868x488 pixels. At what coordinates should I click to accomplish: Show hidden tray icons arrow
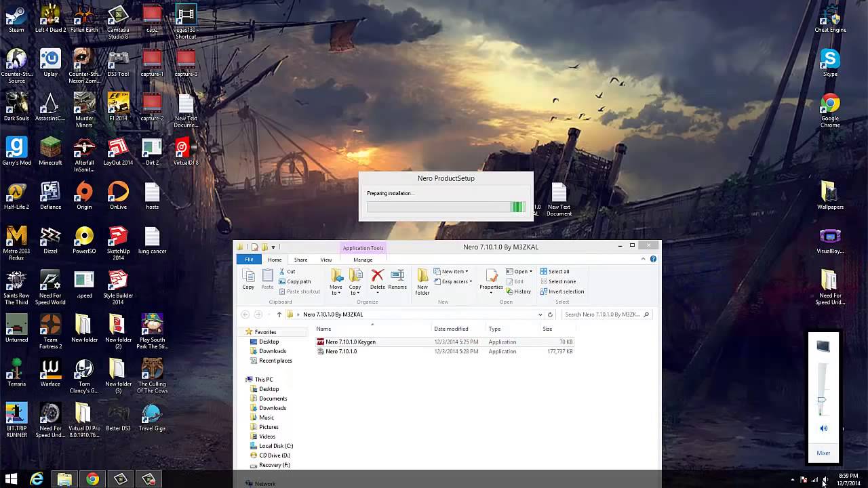(x=793, y=480)
